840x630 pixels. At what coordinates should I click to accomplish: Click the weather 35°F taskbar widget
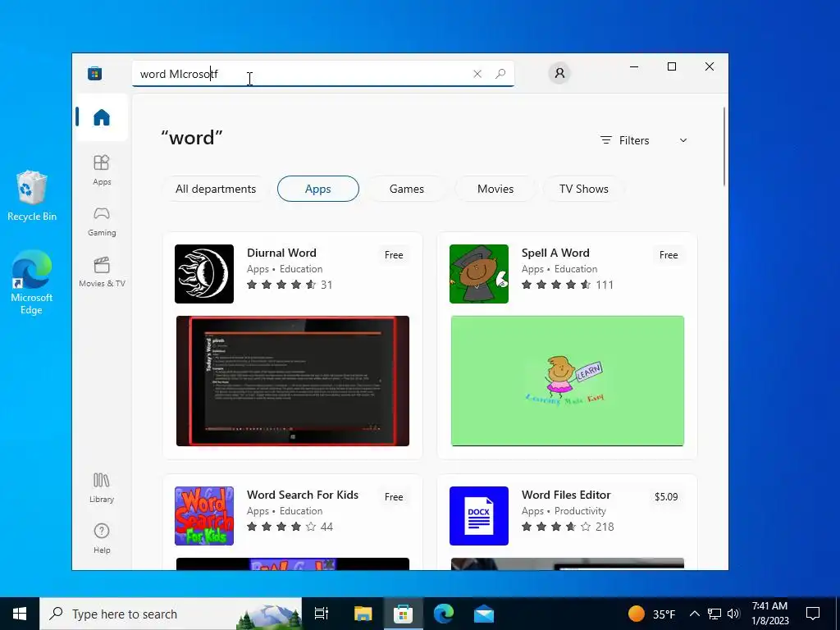click(x=651, y=614)
